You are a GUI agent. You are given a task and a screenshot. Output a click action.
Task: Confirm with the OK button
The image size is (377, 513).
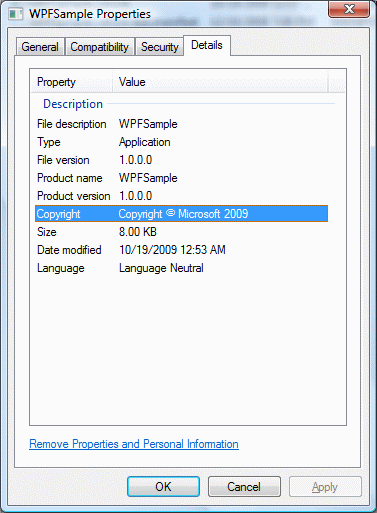(x=163, y=487)
